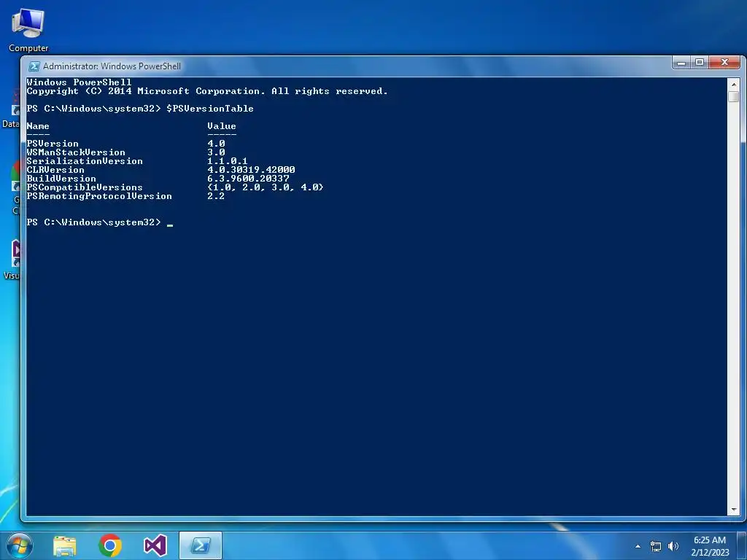Open Visual Studio from taskbar
Screen dimensions: 747x560
click(x=155, y=545)
